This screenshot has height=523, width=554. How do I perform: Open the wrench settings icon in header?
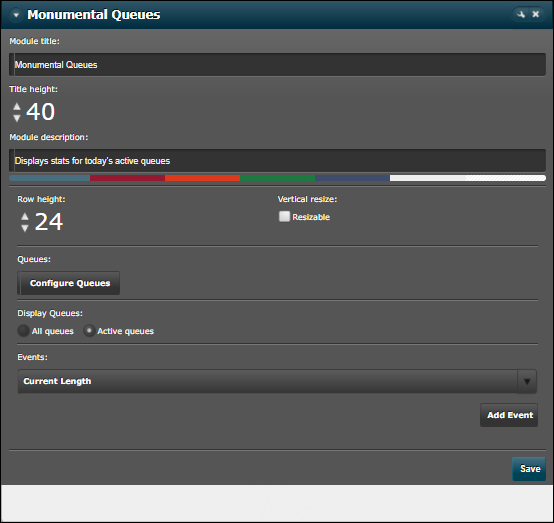pyautogui.click(x=521, y=14)
